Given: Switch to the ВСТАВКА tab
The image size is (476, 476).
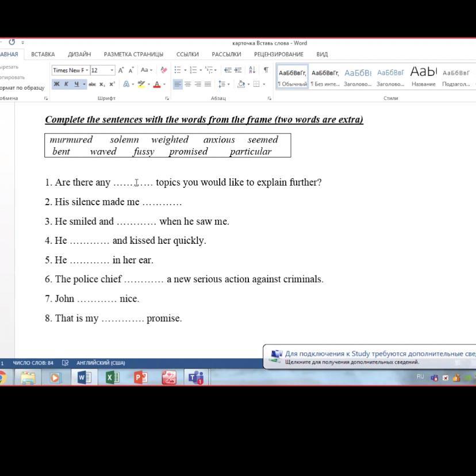Looking at the screenshot, I should point(43,55).
